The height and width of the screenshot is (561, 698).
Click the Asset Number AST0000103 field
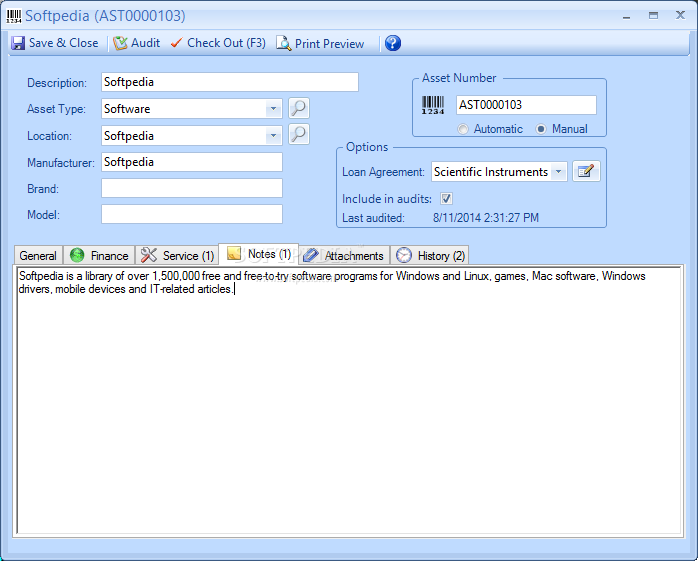(x=526, y=105)
